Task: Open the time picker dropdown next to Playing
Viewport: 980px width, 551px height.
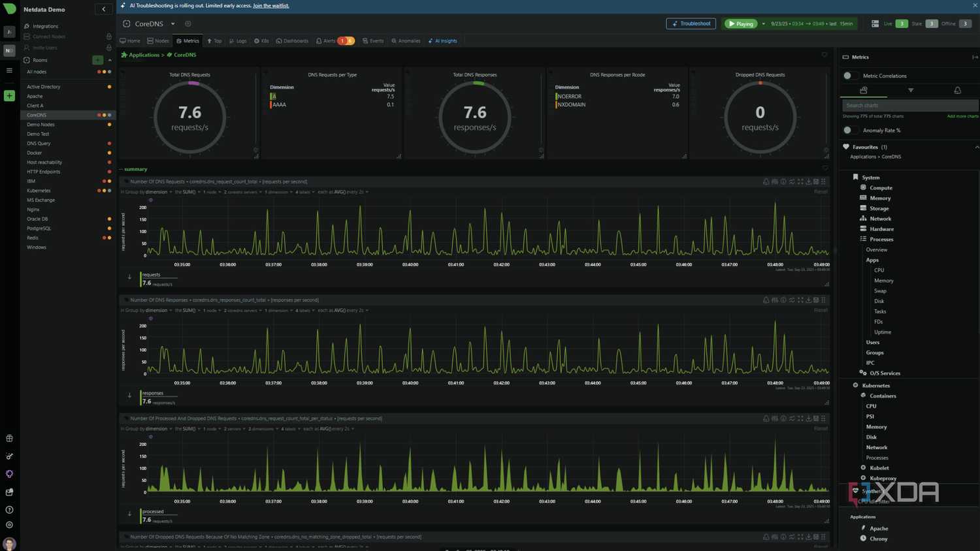Action: point(763,24)
